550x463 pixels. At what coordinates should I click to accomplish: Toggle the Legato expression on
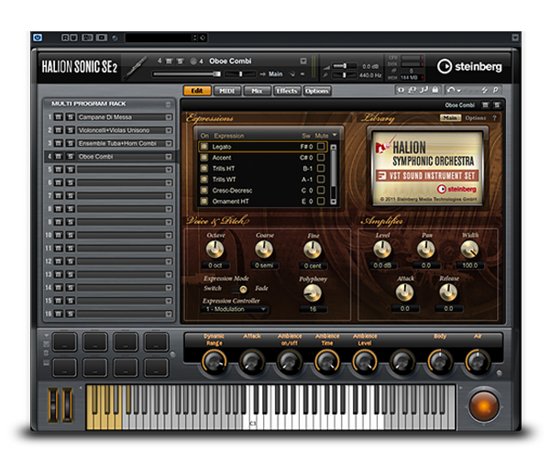(203, 146)
